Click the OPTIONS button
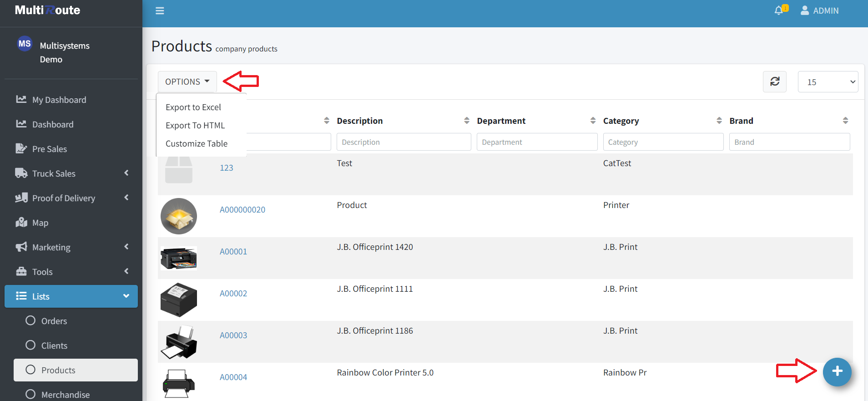 pyautogui.click(x=187, y=81)
